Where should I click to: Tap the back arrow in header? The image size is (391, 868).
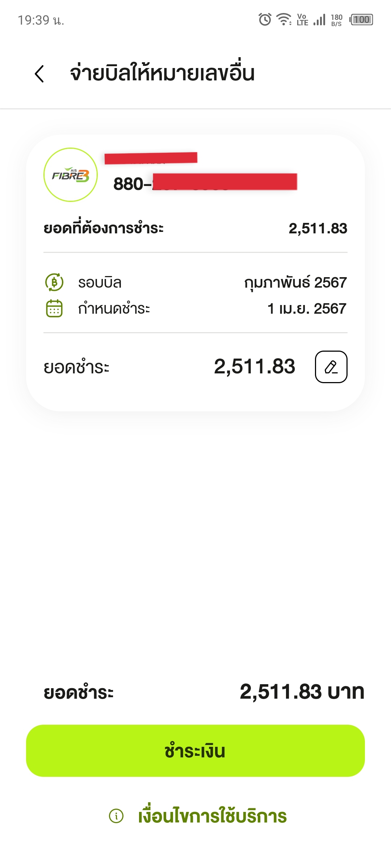click(39, 74)
